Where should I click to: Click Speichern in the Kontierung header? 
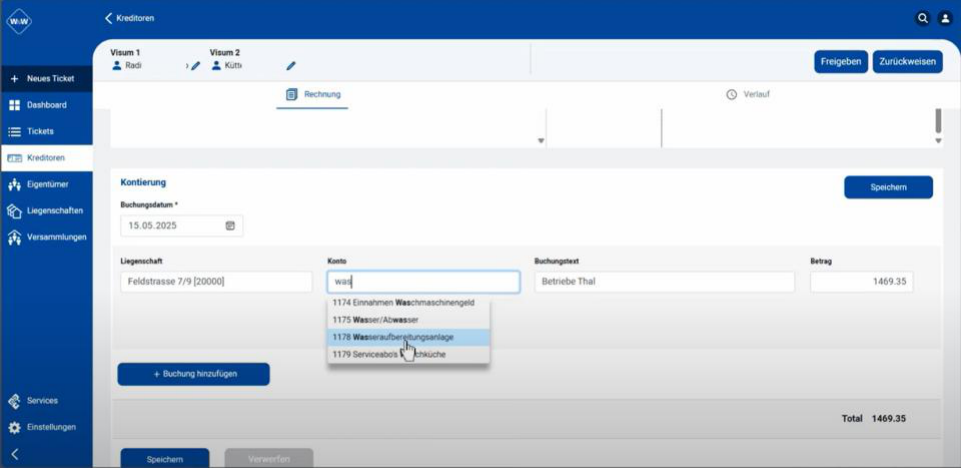888,187
